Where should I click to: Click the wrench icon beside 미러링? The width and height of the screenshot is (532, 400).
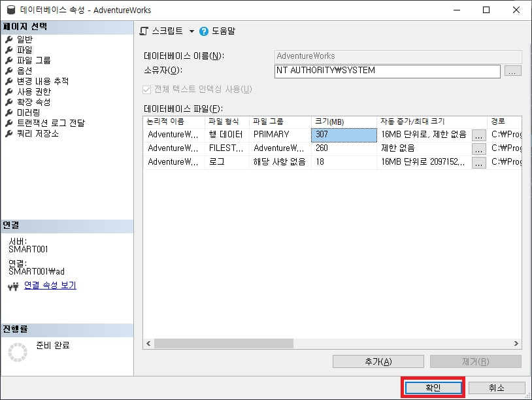tap(9, 112)
